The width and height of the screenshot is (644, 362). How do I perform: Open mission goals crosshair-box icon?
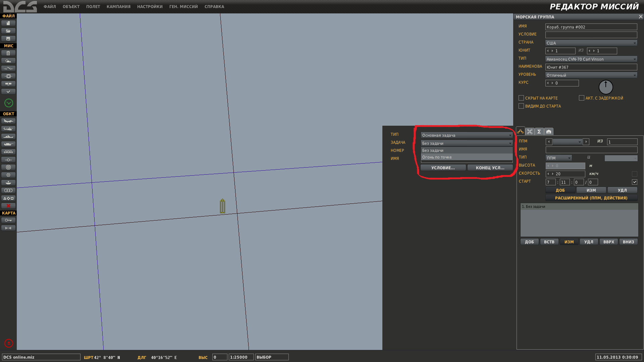point(8,76)
